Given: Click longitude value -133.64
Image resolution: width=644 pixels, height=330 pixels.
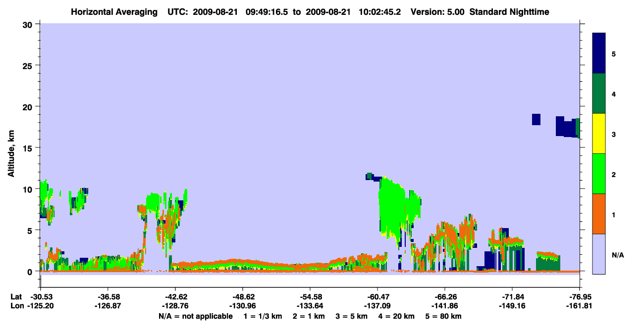Looking at the screenshot, I should 310,306.
